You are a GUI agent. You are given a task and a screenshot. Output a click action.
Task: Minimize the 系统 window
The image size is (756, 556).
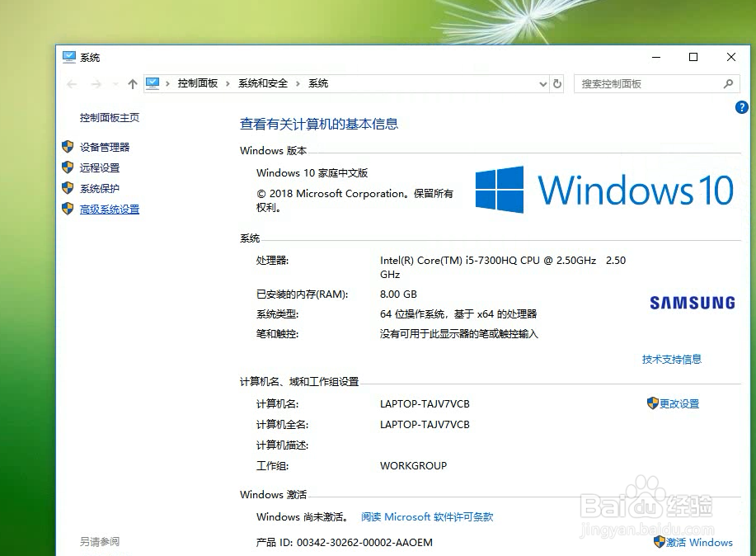pyautogui.click(x=656, y=57)
